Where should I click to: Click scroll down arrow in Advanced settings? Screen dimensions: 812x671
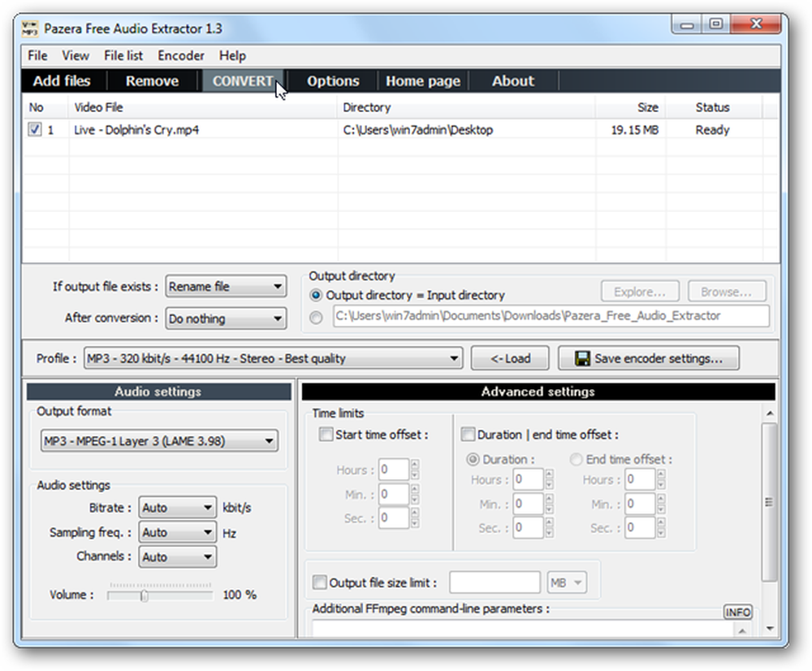[x=770, y=629]
